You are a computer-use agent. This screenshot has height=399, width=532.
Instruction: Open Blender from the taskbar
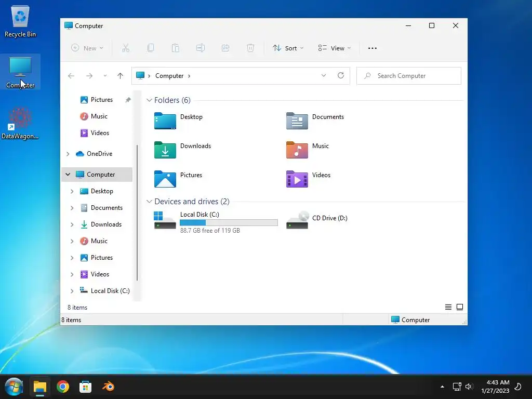108,387
